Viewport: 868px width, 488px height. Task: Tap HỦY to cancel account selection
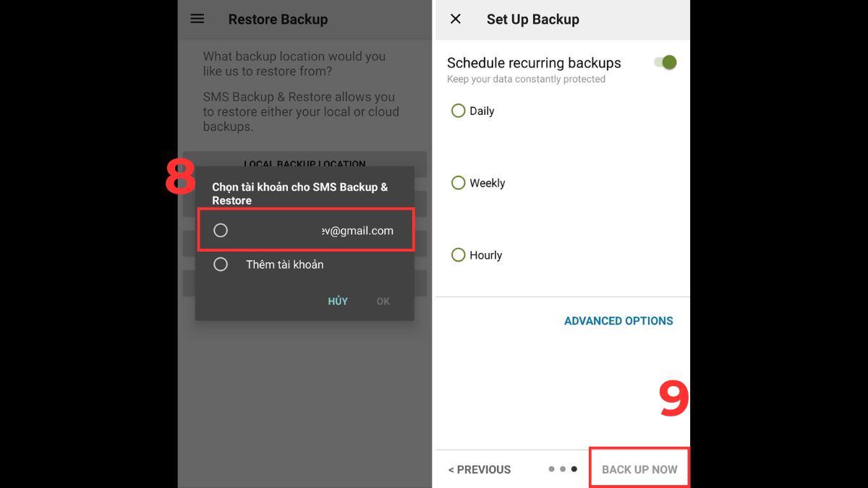[x=338, y=301]
